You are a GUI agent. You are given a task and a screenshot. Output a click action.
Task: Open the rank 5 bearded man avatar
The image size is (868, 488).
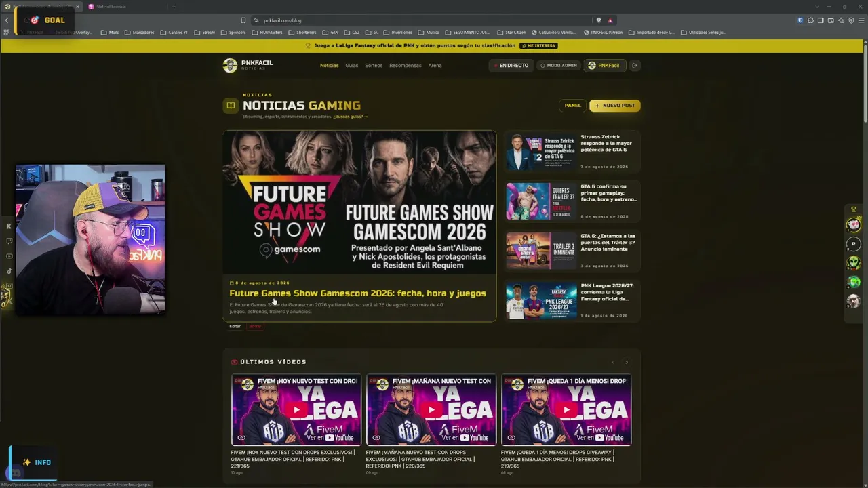pos(854,300)
